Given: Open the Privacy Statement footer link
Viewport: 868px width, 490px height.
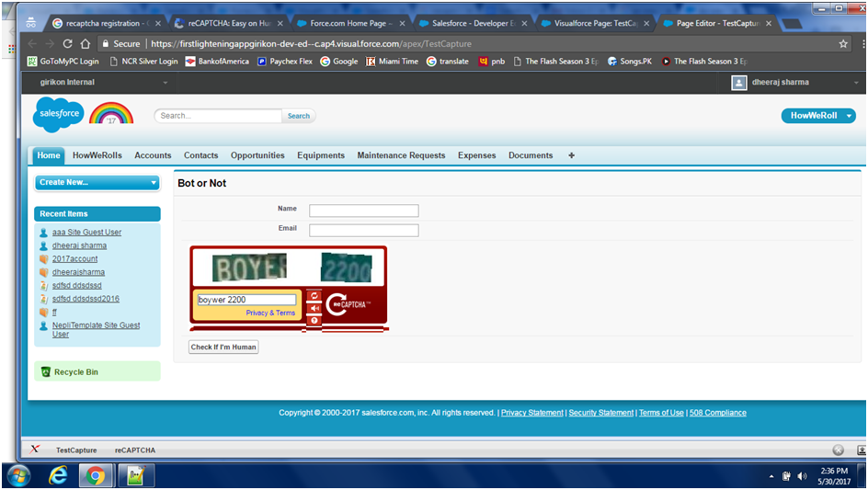Looking at the screenshot, I should click(532, 413).
